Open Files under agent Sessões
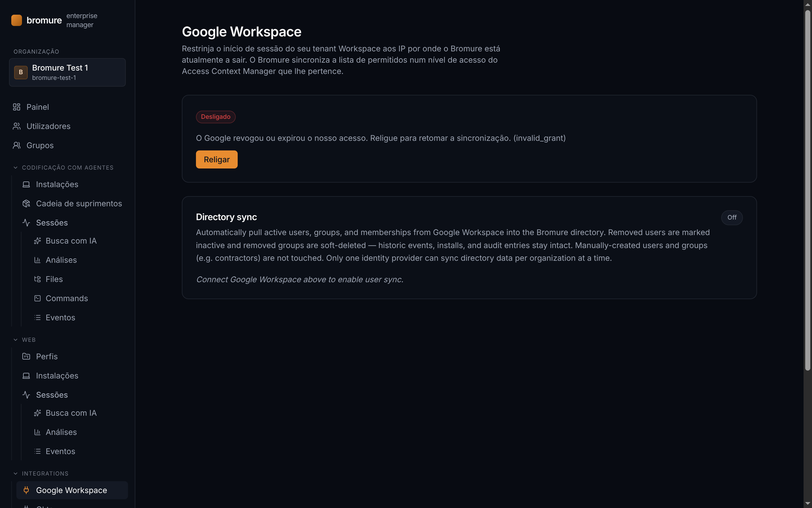 pos(77,279)
